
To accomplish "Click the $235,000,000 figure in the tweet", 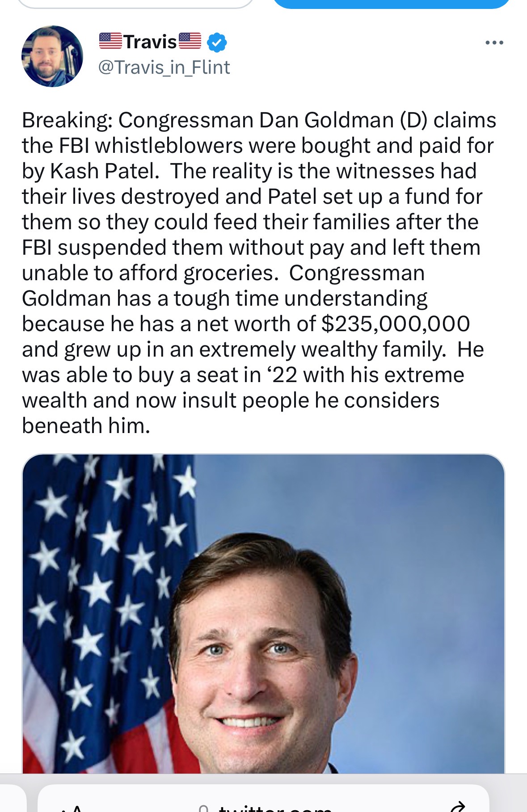I will [x=396, y=324].
